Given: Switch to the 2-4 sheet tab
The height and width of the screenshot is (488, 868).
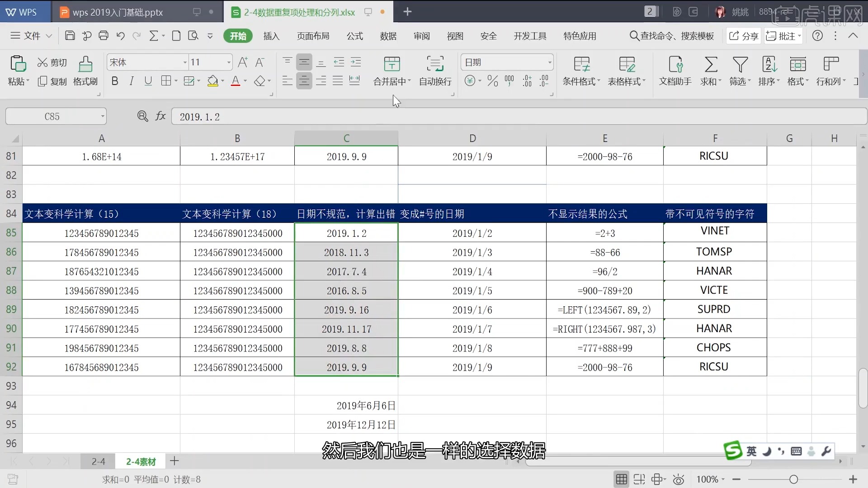Looking at the screenshot, I should (98, 461).
